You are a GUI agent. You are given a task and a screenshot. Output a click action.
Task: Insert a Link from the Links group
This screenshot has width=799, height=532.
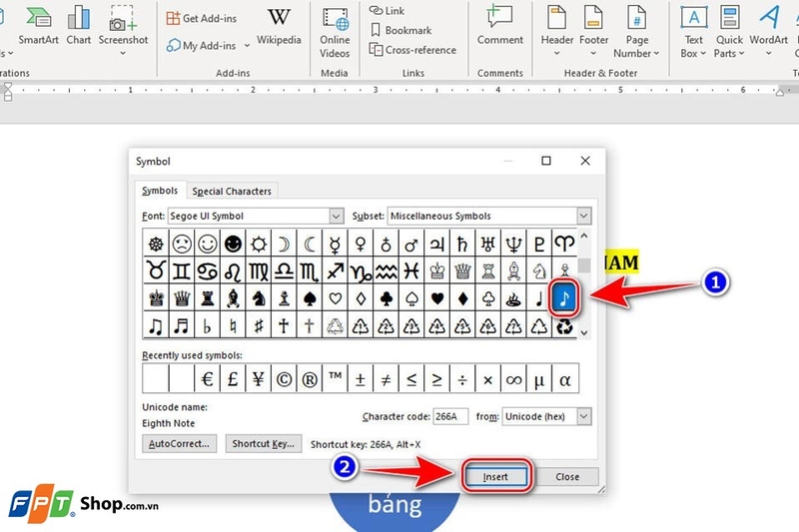pyautogui.click(x=387, y=11)
